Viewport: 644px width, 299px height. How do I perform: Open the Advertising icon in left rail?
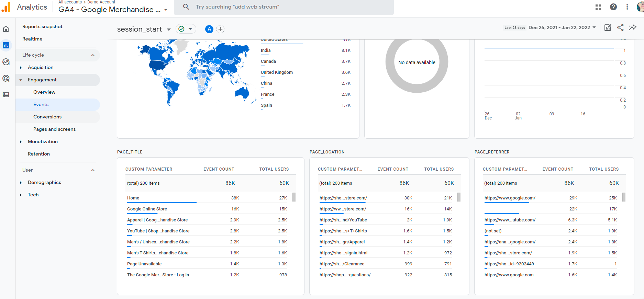pos(6,78)
